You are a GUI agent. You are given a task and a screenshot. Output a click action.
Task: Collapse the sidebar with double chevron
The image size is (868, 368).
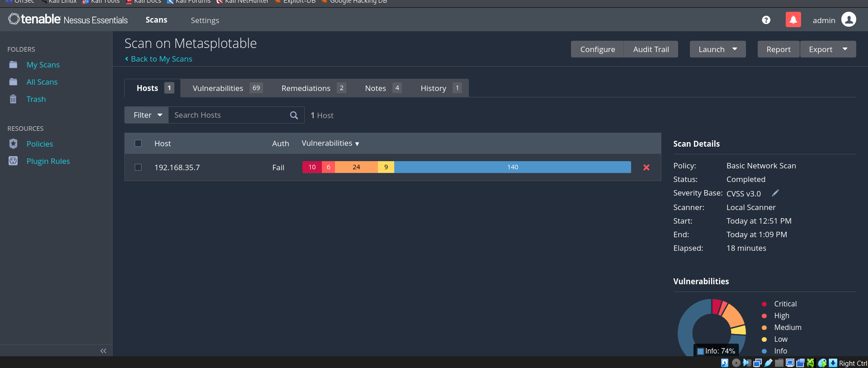coord(103,351)
